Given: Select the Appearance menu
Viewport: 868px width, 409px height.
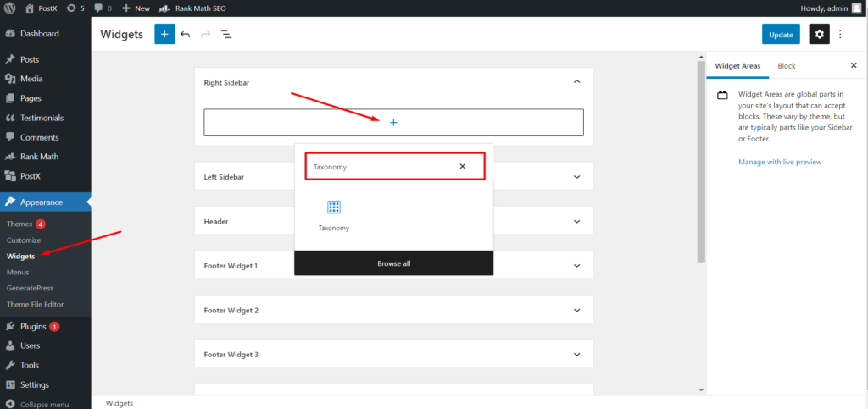Looking at the screenshot, I should pyautogui.click(x=46, y=202).
